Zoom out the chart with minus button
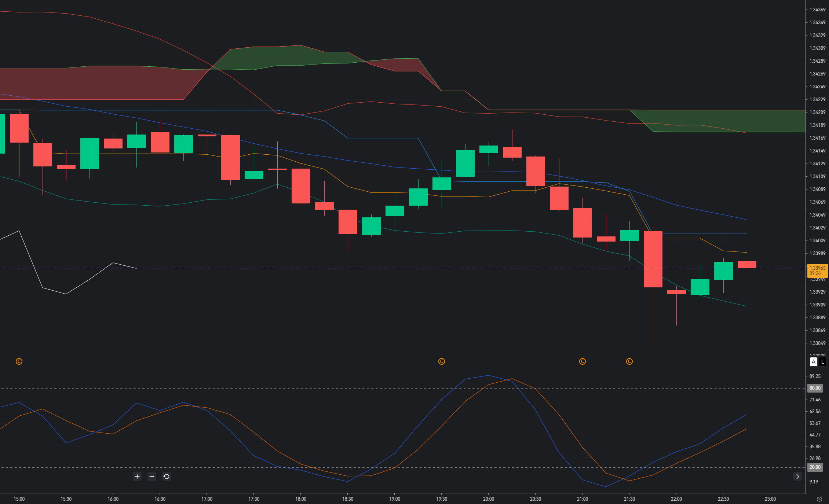The image size is (829, 504). point(152,477)
